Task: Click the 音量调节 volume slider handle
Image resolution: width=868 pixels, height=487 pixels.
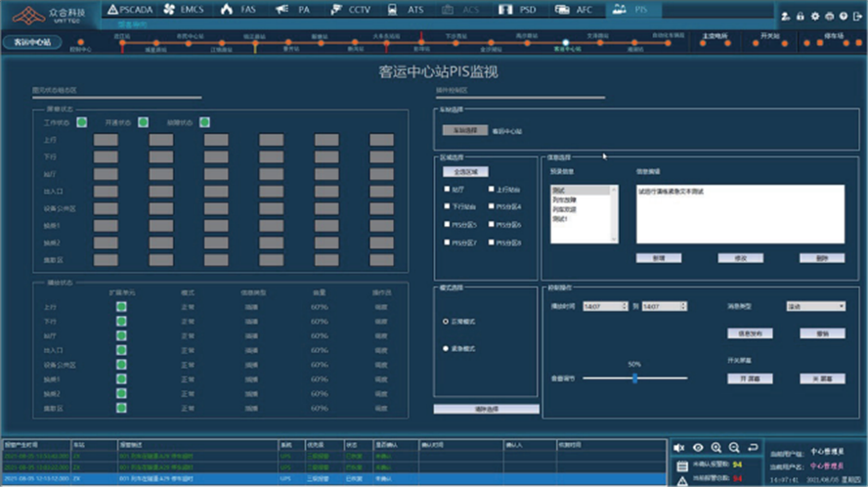Action: (633, 377)
